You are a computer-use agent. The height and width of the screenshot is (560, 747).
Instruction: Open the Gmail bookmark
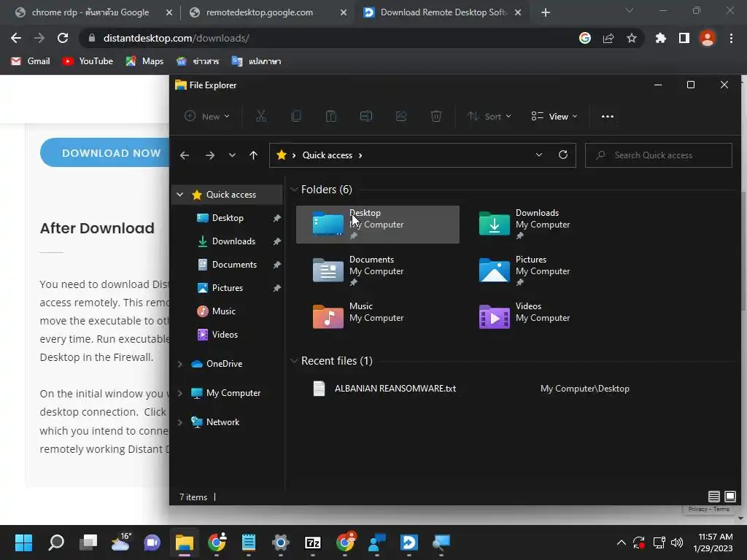31,61
